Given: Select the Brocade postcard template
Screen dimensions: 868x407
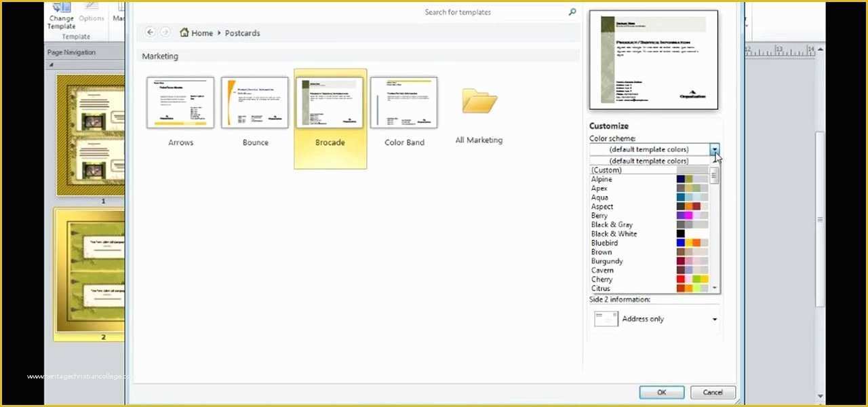Looking at the screenshot, I should 330,119.
